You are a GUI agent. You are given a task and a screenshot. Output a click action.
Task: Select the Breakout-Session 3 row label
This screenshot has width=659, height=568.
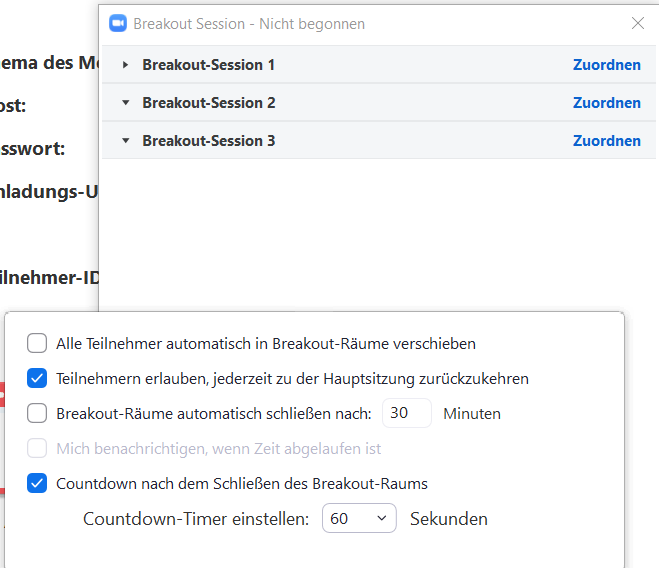point(208,141)
